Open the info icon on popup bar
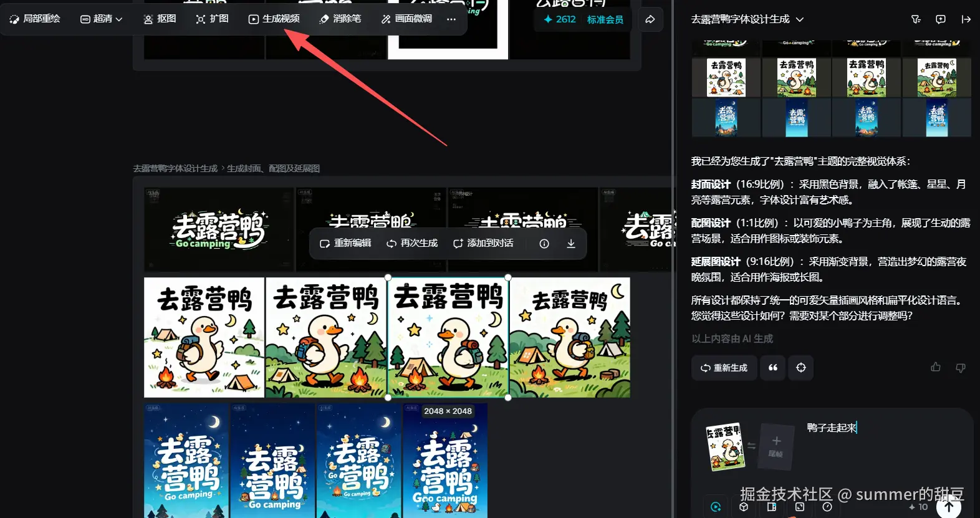 point(544,244)
